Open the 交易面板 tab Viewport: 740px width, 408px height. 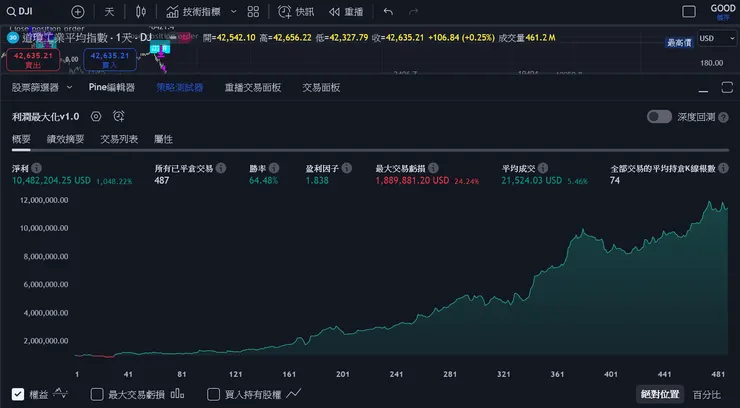pos(321,87)
